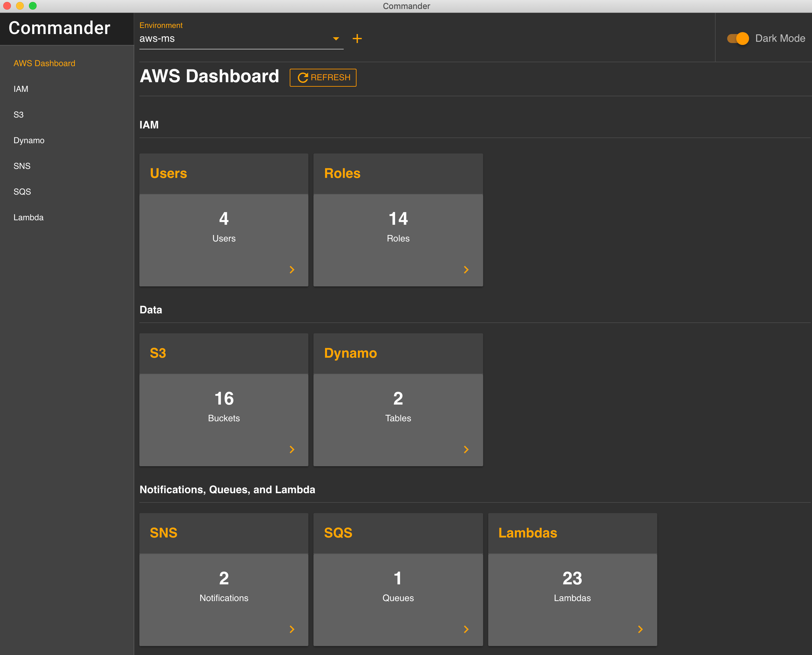
Task: Navigate to Lambda in the sidebar
Action: point(28,217)
